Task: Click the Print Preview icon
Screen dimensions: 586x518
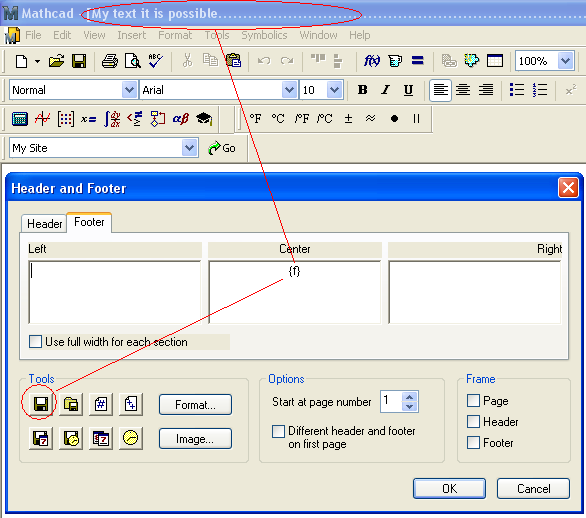Action: point(133,61)
